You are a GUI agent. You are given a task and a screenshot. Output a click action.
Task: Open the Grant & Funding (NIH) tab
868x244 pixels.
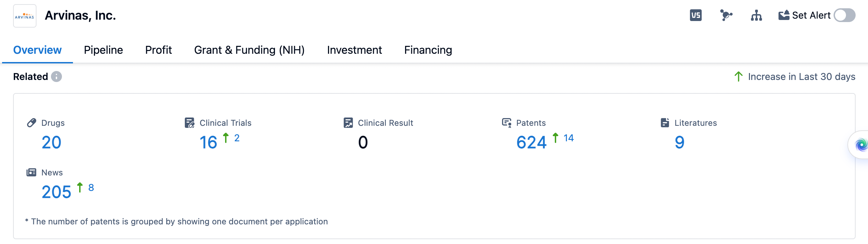point(249,50)
